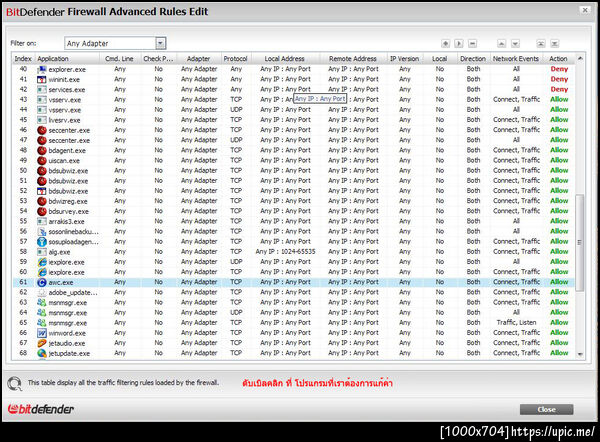Click the Cmd. Line column header
600x442 pixels.
(119, 59)
